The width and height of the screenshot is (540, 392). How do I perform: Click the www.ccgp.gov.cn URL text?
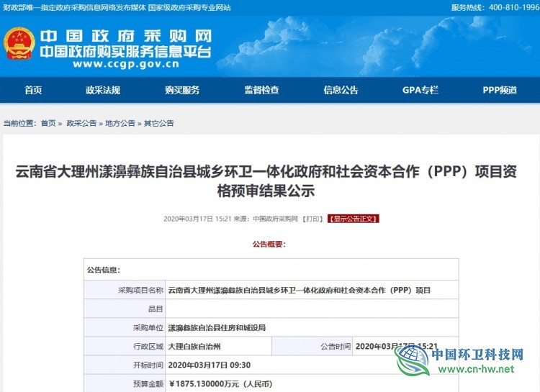click(126, 64)
